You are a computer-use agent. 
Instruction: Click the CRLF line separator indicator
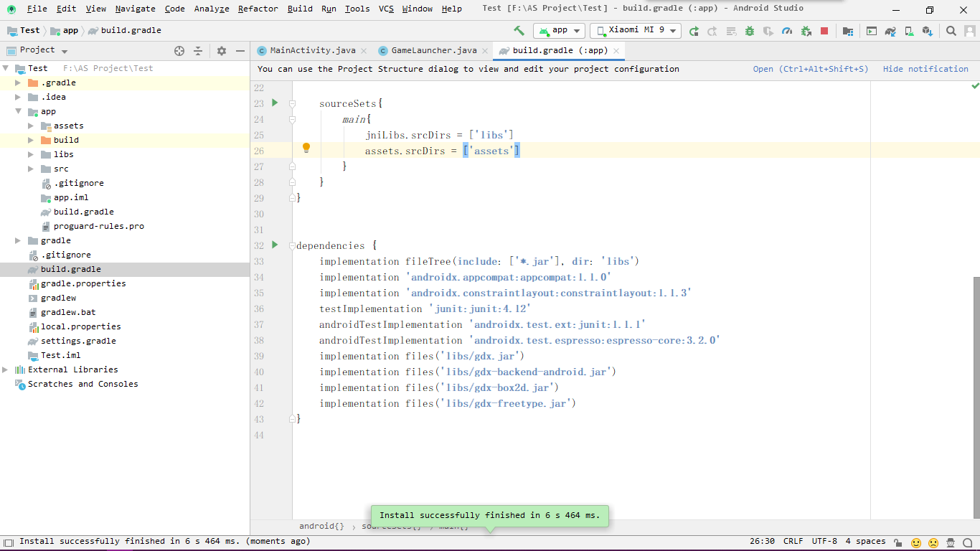(793, 542)
